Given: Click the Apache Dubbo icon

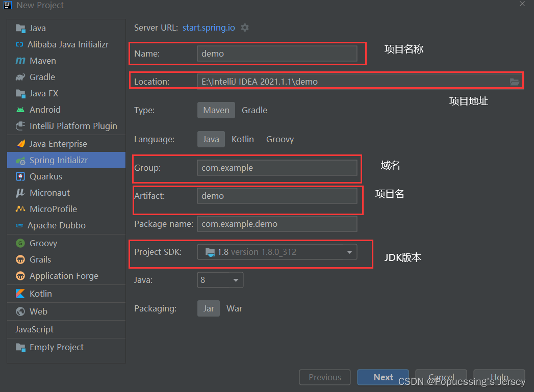Looking at the screenshot, I should [x=20, y=226].
